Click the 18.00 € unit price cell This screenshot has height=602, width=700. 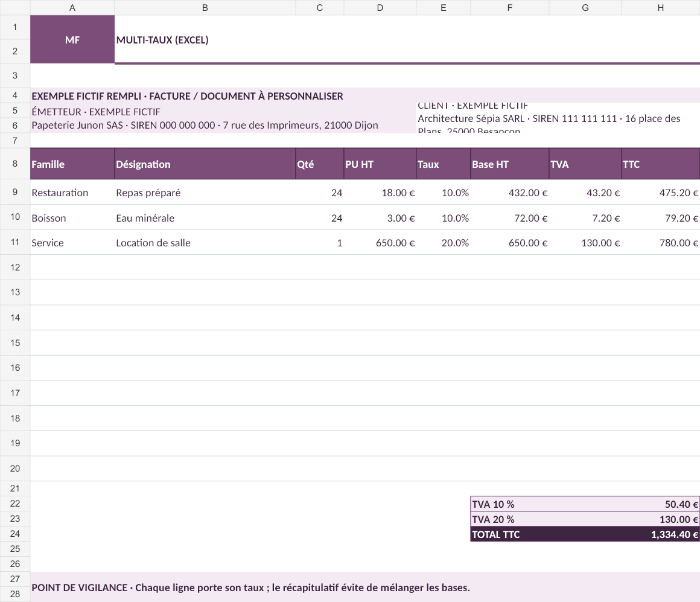click(x=380, y=193)
